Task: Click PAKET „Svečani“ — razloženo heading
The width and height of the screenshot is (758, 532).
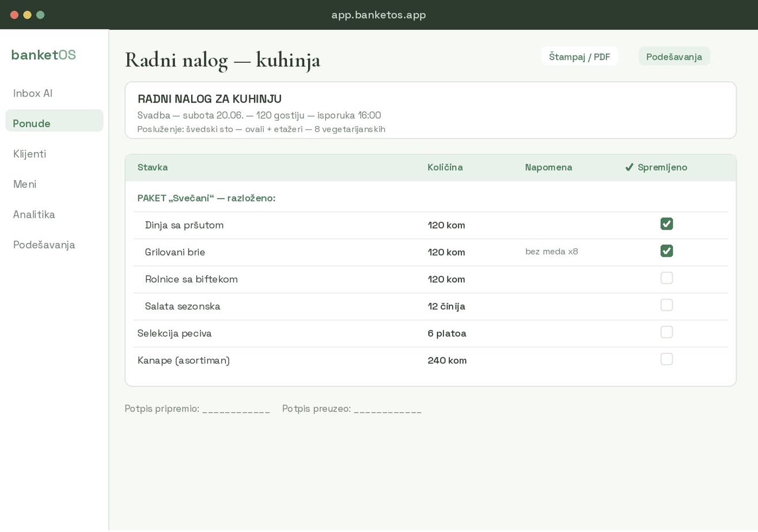Action: [206, 198]
